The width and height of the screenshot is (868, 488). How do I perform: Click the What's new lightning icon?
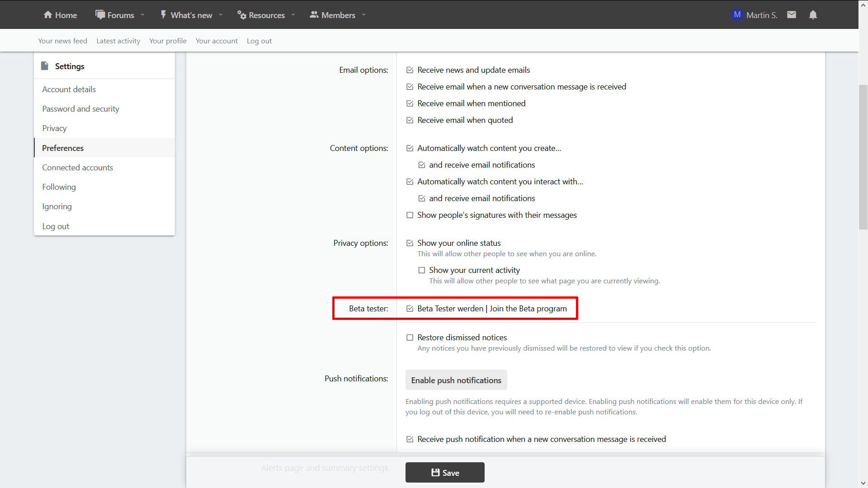pyautogui.click(x=164, y=15)
